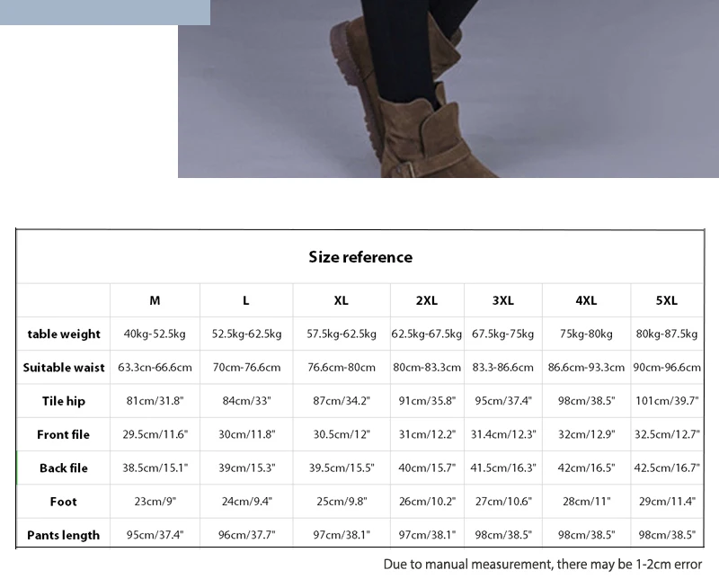Select the 'Size reference' table title
The height and width of the screenshot is (588, 719).
pos(360,257)
